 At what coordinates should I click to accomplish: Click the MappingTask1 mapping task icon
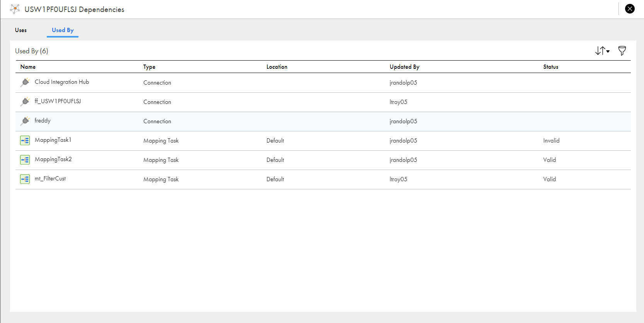click(x=25, y=140)
